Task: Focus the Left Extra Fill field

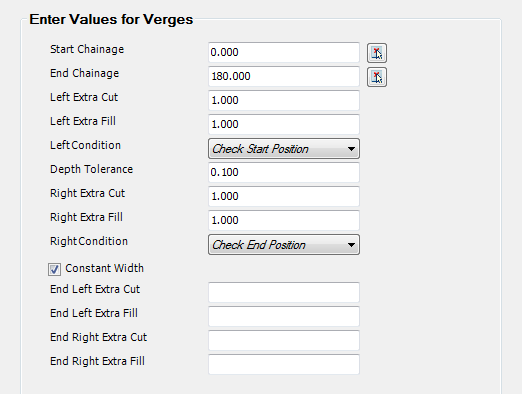Action: tap(284, 124)
